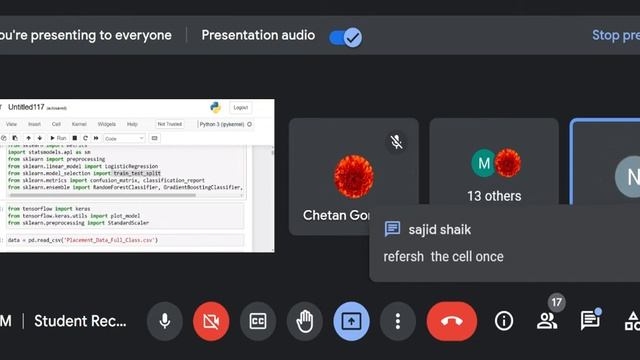640x360 pixels.
Task: Raise your hand in the meeting
Action: pos(304,321)
